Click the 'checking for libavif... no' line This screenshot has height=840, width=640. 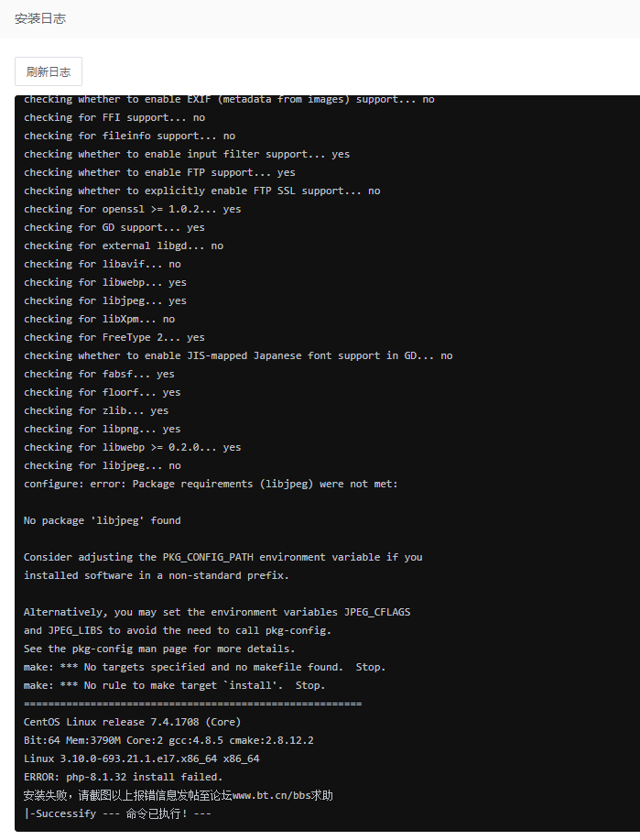(103, 264)
